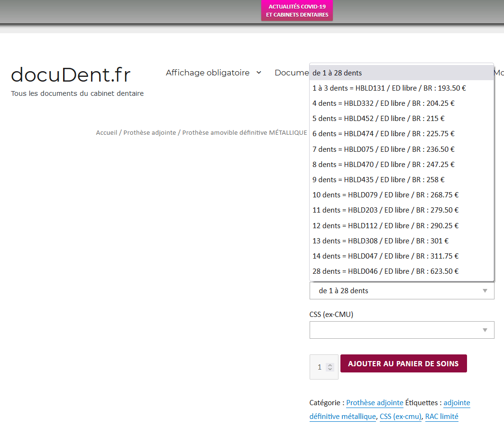504x427 pixels.
Task: Select the '1 à 3 dents = HBLD131' option
Action: tap(389, 88)
